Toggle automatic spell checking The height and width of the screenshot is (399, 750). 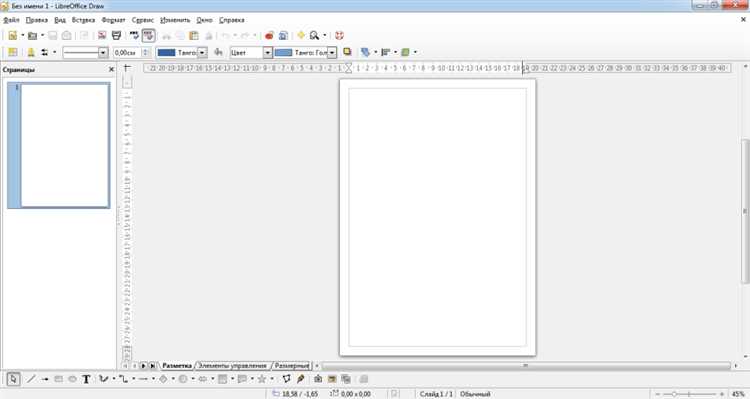click(x=148, y=35)
